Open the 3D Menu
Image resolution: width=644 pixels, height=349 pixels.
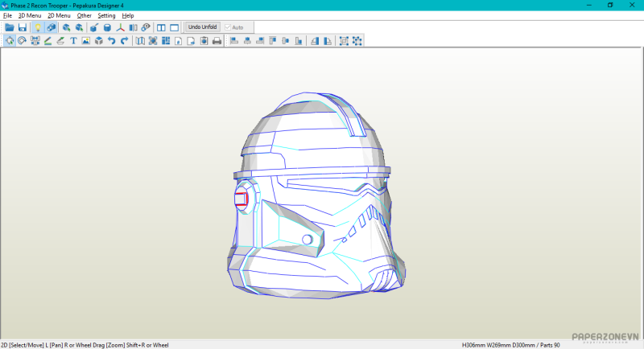pyautogui.click(x=30, y=15)
